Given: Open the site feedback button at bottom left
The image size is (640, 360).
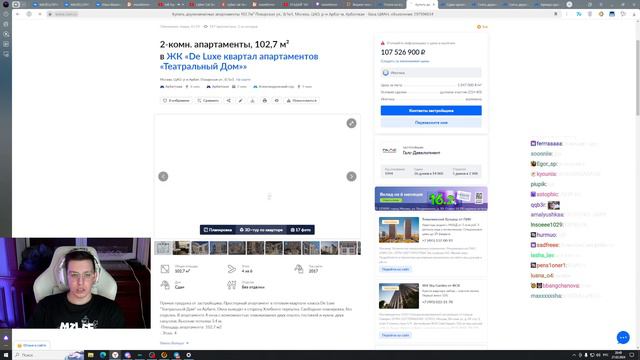Looking at the screenshot, I should click(32, 345).
